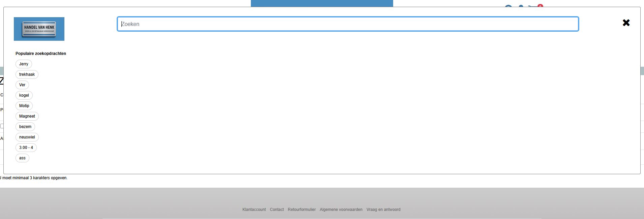The height and width of the screenshot is (219, 644).
Task: Choose the 'Magneet' search suggestion
Action: (x=27, y=116)
